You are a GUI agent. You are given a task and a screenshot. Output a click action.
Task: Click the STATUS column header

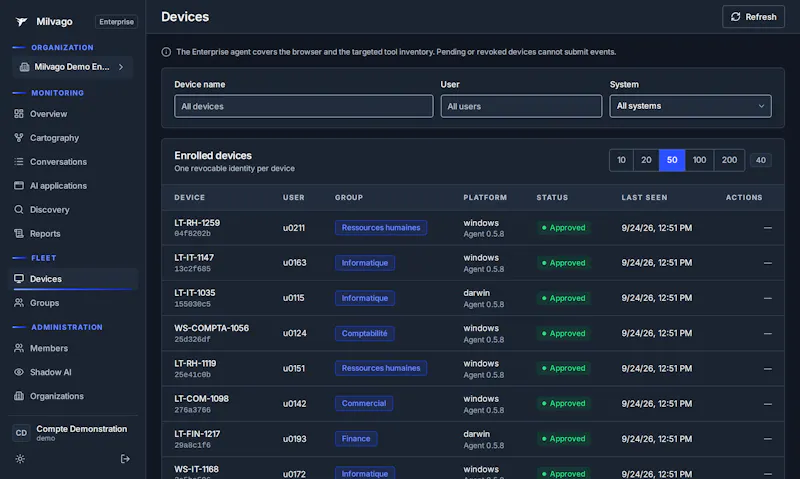pyautogui.click(x=552, y=197)
